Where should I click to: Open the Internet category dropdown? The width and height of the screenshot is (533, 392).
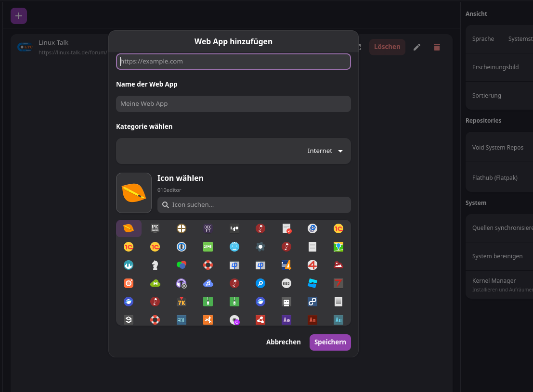tap(234, 151)
